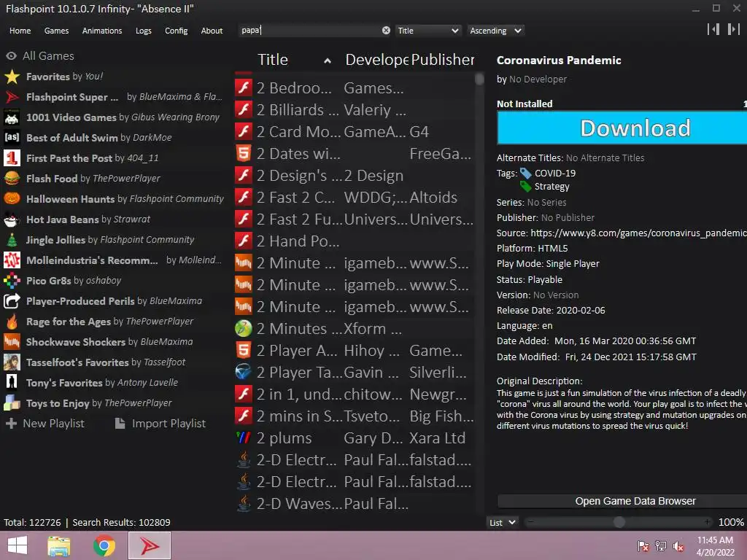747x560 pixels.
Task: Open the Rage for the Ages flame icon
Action: tap(12, 322)
